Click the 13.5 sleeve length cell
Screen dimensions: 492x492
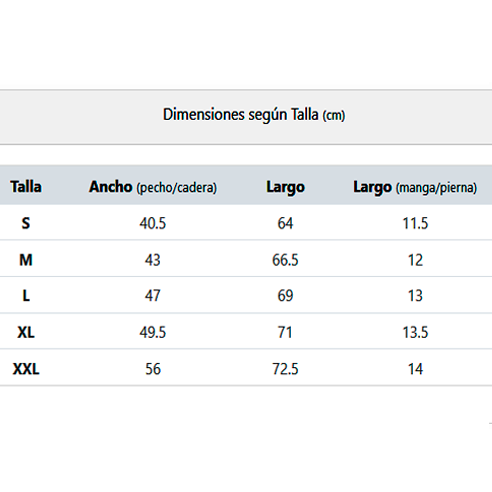pyautogui.click(x=415, y=332)
